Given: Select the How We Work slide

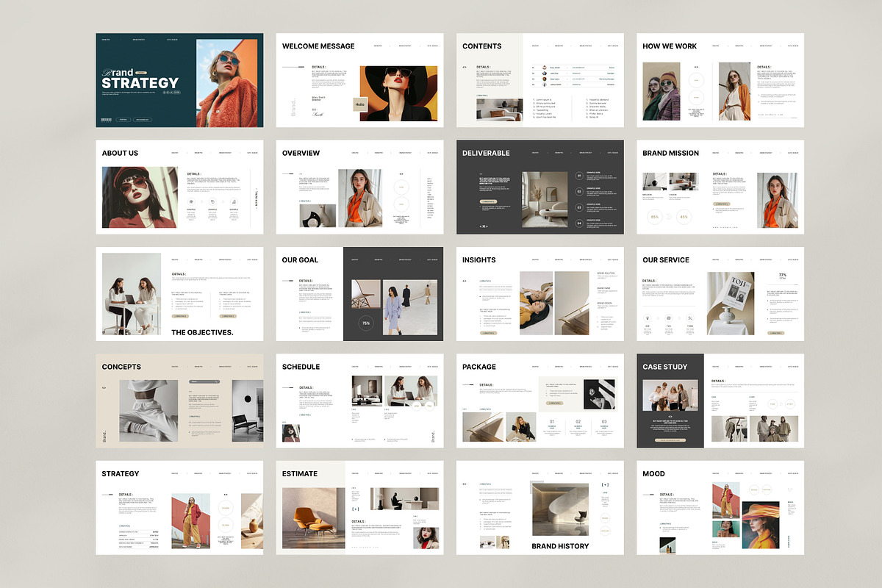Looking at the screenshot, I should tap(720, 80).
